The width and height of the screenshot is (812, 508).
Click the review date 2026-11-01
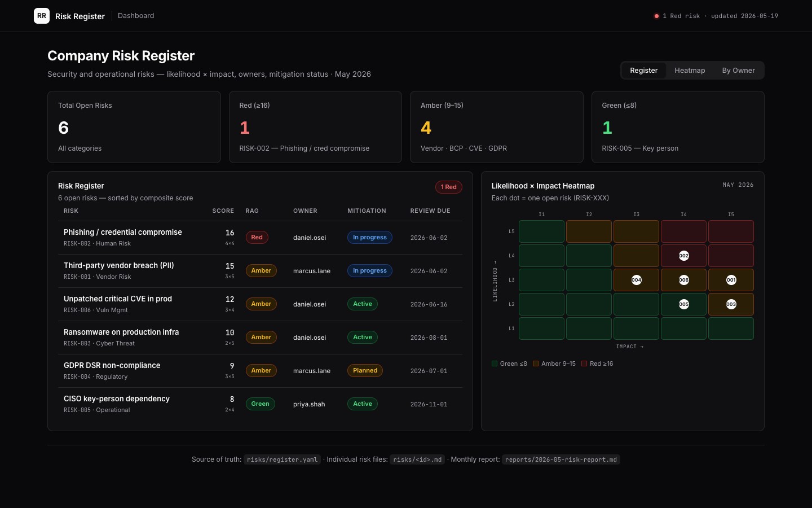429,404
